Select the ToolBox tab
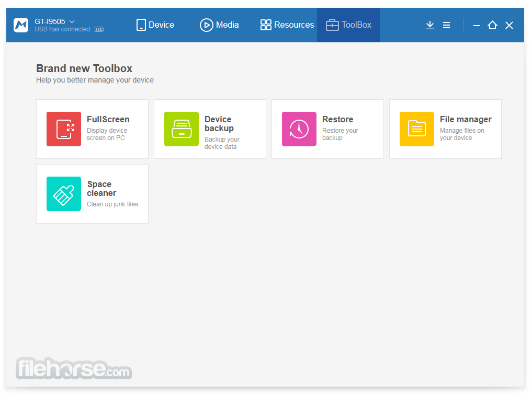 pos(348,25)
